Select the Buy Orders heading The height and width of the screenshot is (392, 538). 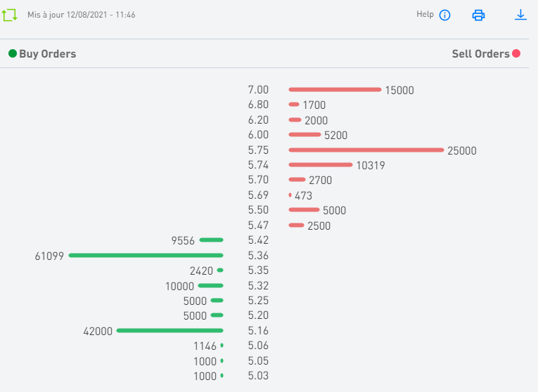pyautogui.click(x=47, y=54)
